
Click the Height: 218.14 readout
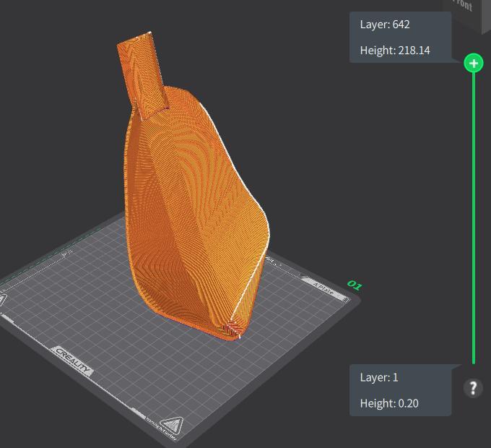coord(395,50)
